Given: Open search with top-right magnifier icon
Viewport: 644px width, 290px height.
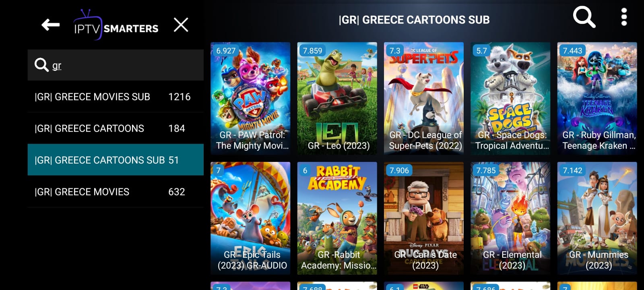Looking at the screenshot, I should (x=584, y=17).
